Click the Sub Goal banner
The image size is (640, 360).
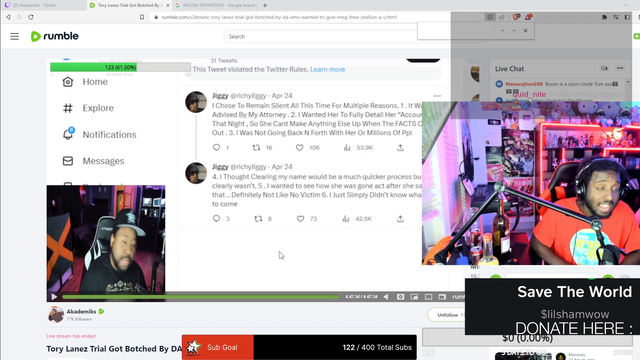click(299, 347)
